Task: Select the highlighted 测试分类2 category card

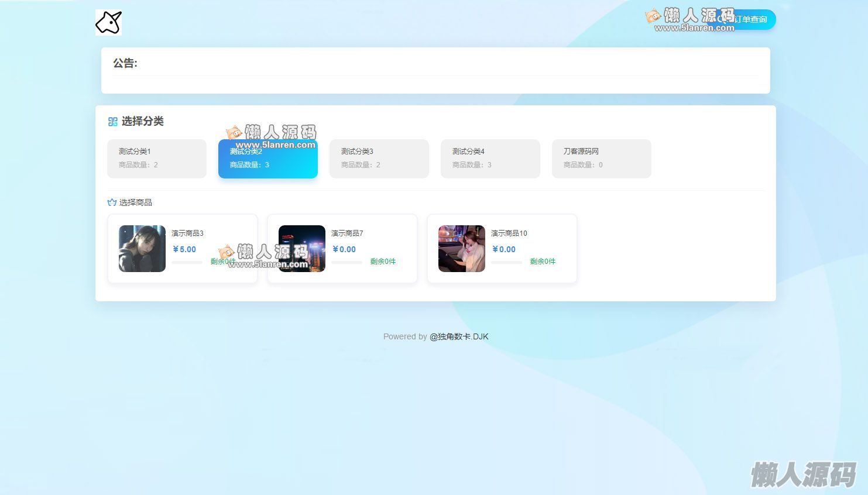Action: click(x=267, y=159)
